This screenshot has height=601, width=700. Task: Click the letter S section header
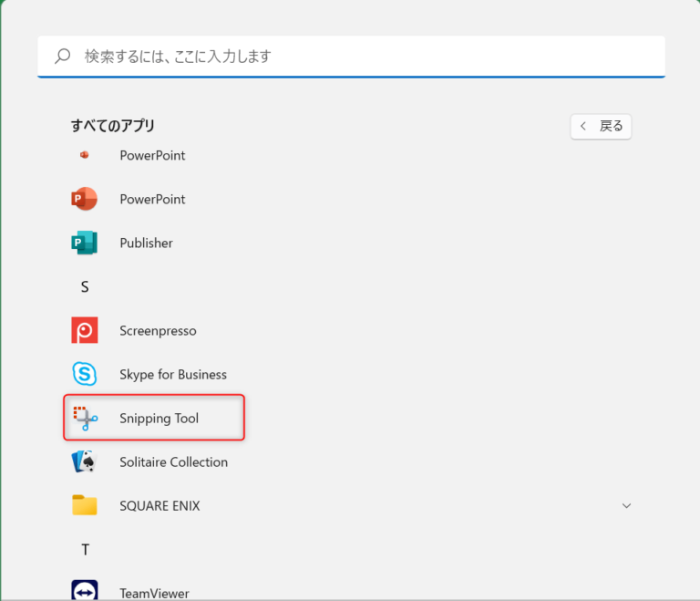point(85,286)
